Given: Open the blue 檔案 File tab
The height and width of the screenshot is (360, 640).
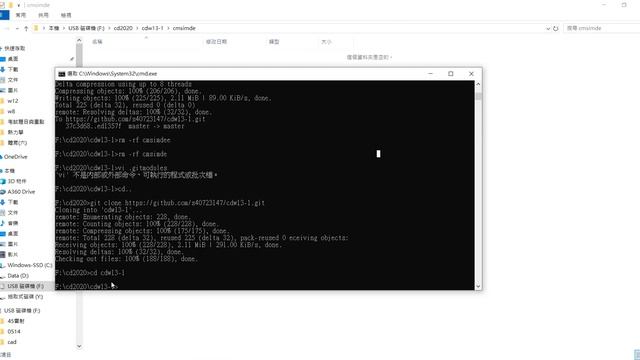Looking at the screenshot, I should tap(4, 15).
